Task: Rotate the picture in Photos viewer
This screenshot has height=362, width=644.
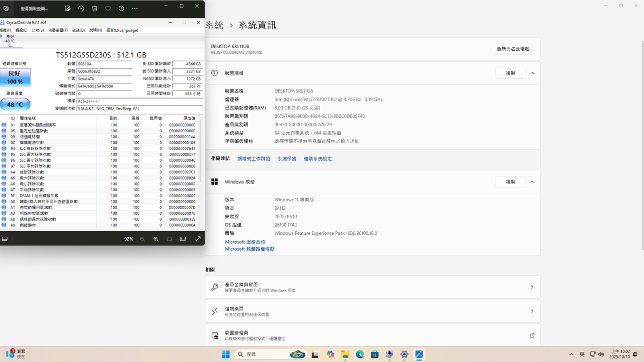Action: click(82, 9)
